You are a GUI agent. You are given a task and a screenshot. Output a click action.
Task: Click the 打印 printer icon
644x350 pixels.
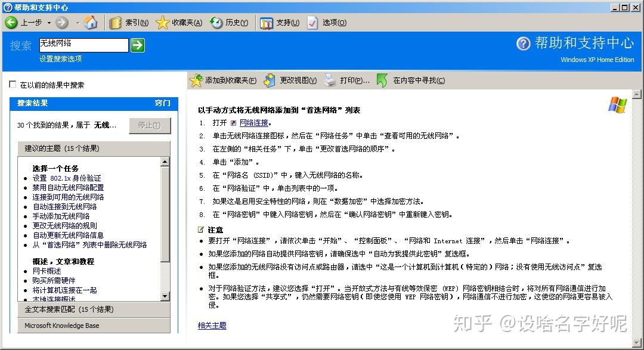tap(330, 80)
